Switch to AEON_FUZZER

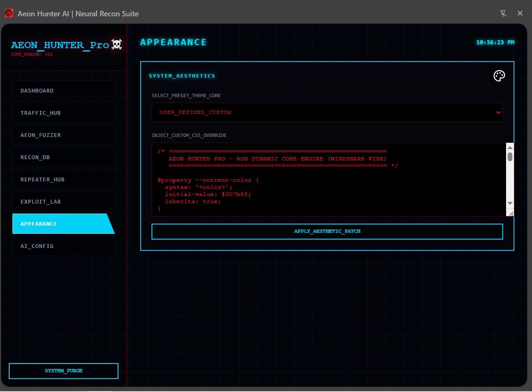pyautogui.click(x=63, y=135)
